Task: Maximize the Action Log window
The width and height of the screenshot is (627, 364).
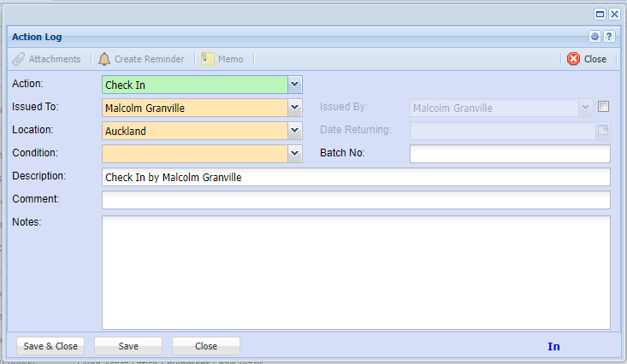Action: [x=600, y=15]
